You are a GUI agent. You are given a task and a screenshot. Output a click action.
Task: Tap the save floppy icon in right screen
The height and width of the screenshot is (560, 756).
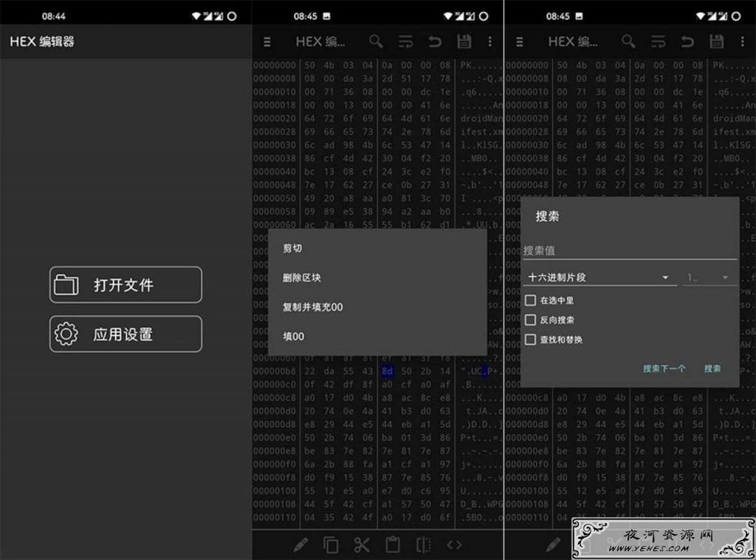(x=716, y=41)
